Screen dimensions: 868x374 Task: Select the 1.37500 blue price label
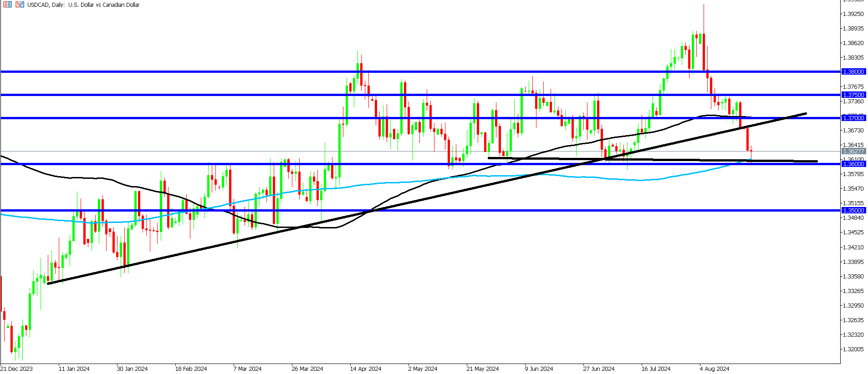(x=853, y=95)
